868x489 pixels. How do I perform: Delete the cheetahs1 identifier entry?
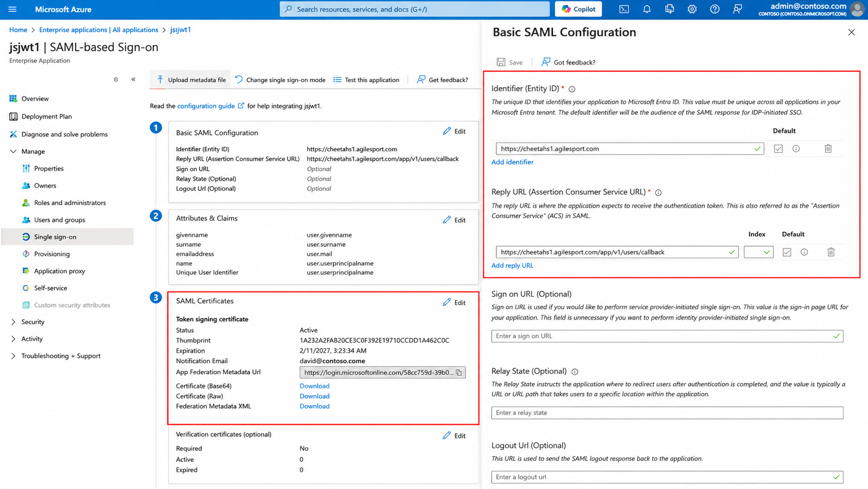pyautogui.click(x=828, y=149)
